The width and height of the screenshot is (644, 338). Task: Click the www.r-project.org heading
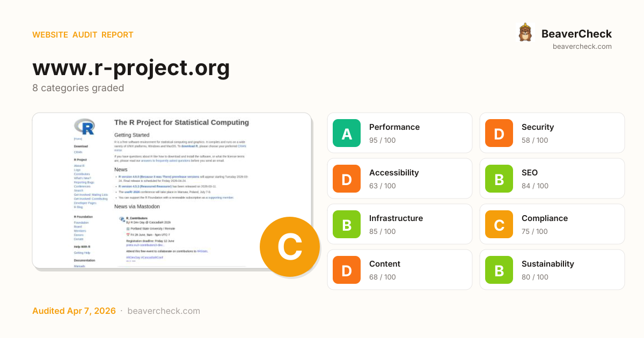point(131,68)
